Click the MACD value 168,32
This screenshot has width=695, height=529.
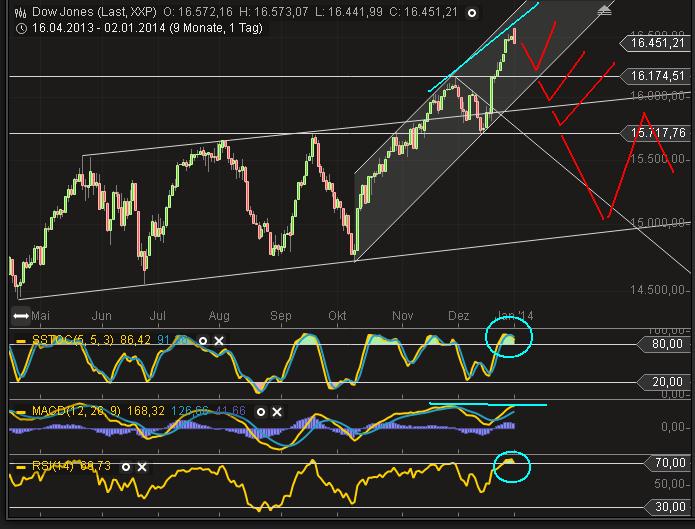146,411
